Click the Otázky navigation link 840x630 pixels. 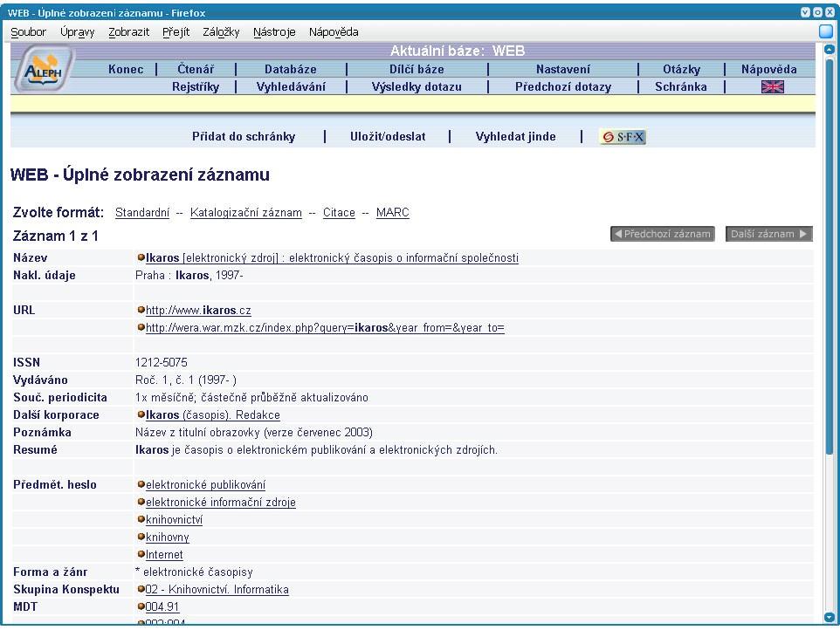coord(681,69)
